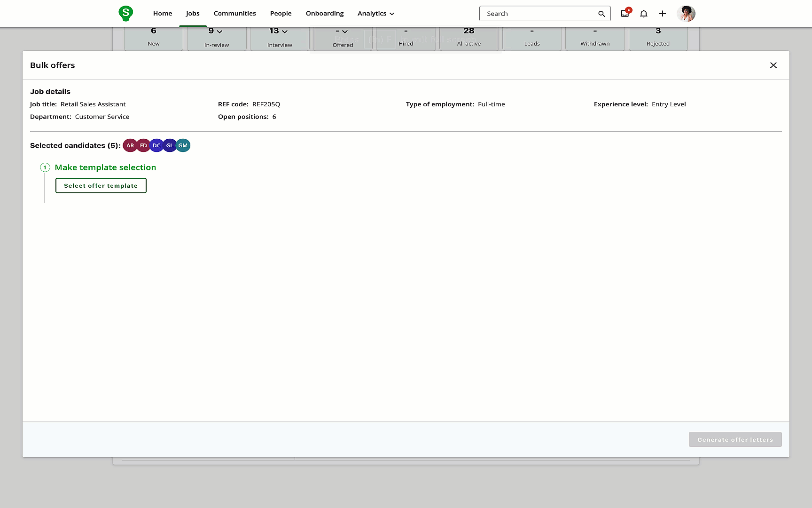Click the GL candidate avatar

pyautogui.click(x=170, y=146)
